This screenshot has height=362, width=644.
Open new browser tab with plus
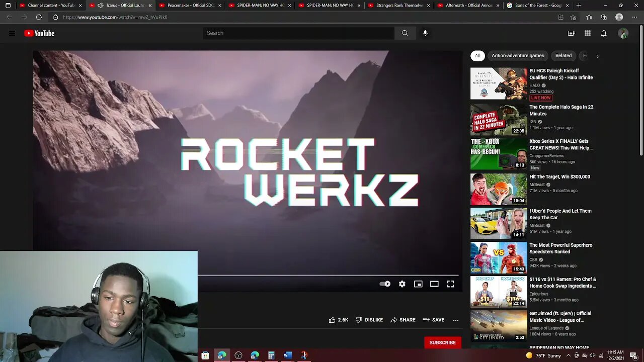579,6
